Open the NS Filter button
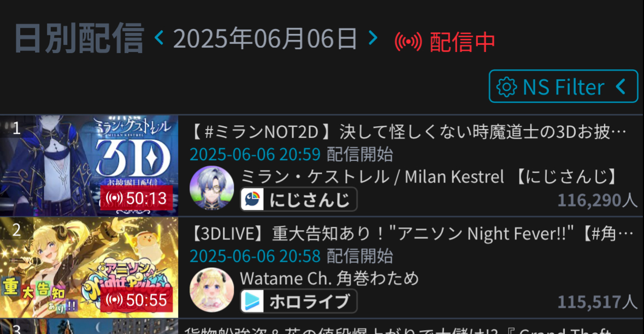The image size is (644, 334). (x=564, y=86)
